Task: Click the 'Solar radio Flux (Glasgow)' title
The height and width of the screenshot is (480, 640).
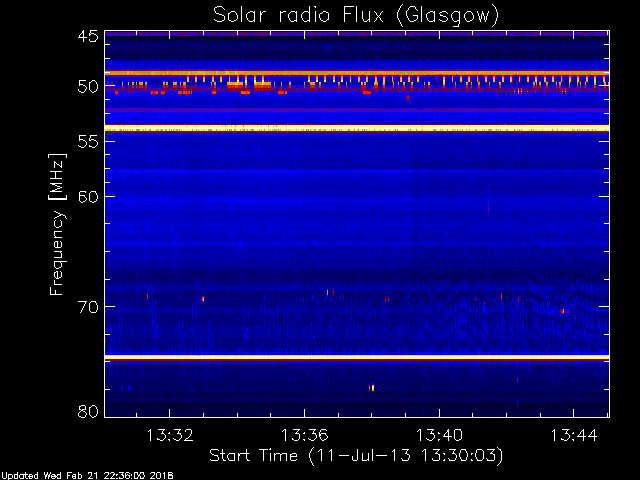Action: pyautogui.click(x=356, y=16)
